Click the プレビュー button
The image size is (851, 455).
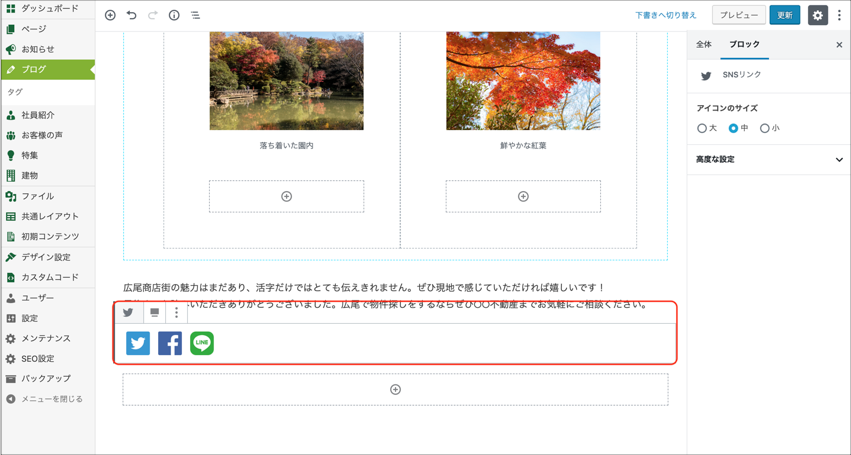(x=739, y=15)
